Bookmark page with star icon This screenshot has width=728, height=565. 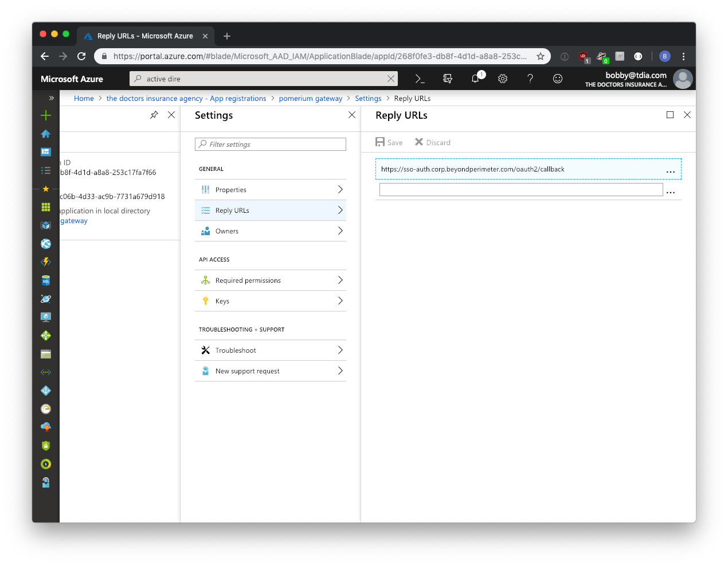pyautogui.click(x=541, y=56)
